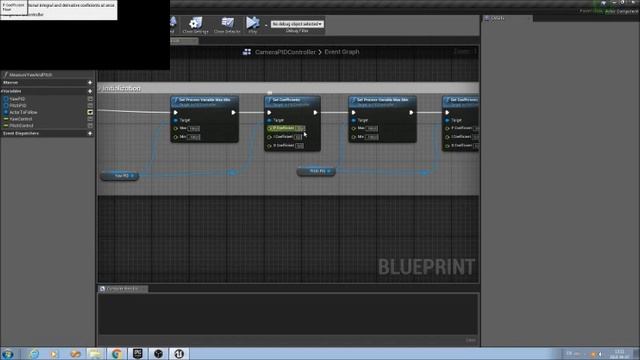Click Target pin on second Max Min node

(x=354, y=120)
